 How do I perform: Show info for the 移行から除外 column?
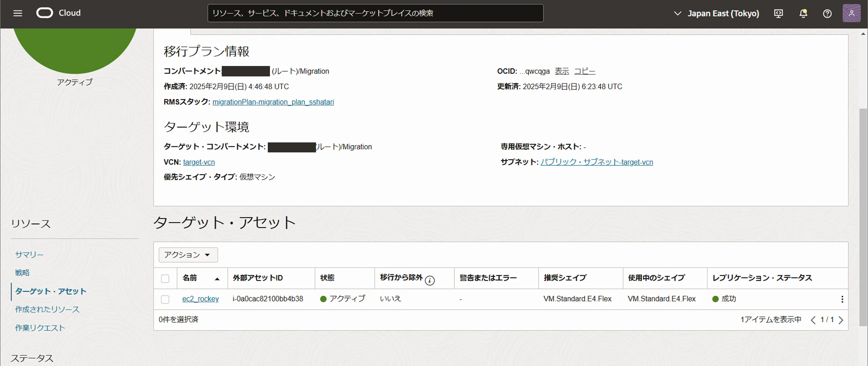[x=430, y=280]
